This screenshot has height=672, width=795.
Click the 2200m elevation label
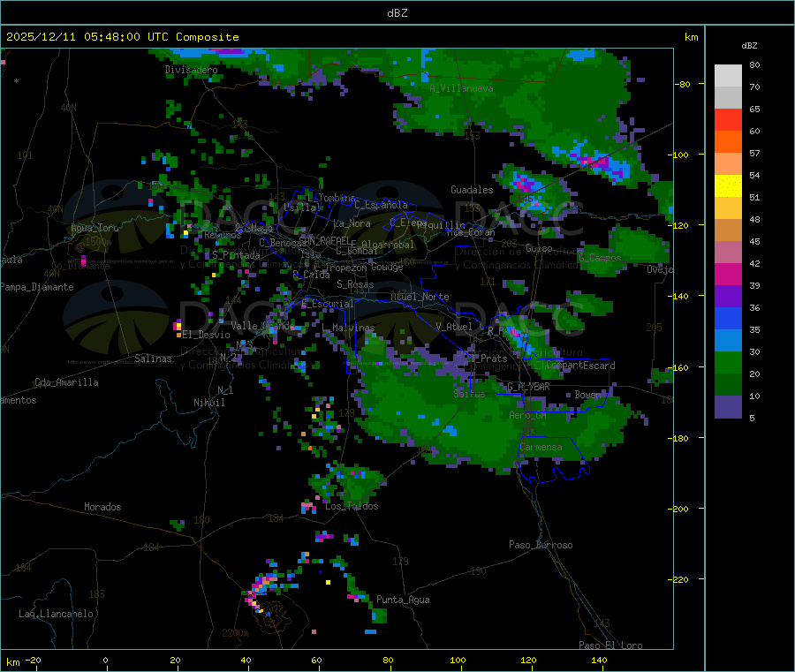tap(235, 633)
